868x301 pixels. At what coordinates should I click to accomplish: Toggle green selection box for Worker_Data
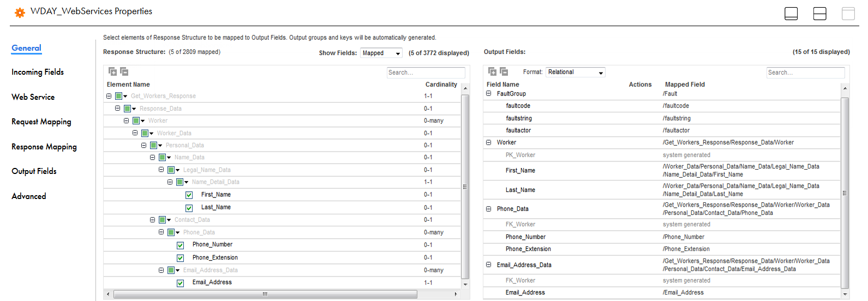(x=145, y=133)
